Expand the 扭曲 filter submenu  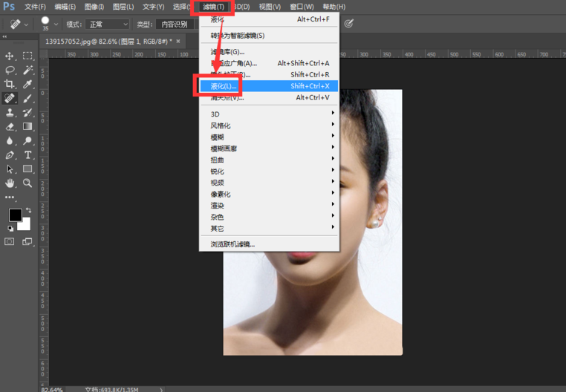click(x=269, y=160)
